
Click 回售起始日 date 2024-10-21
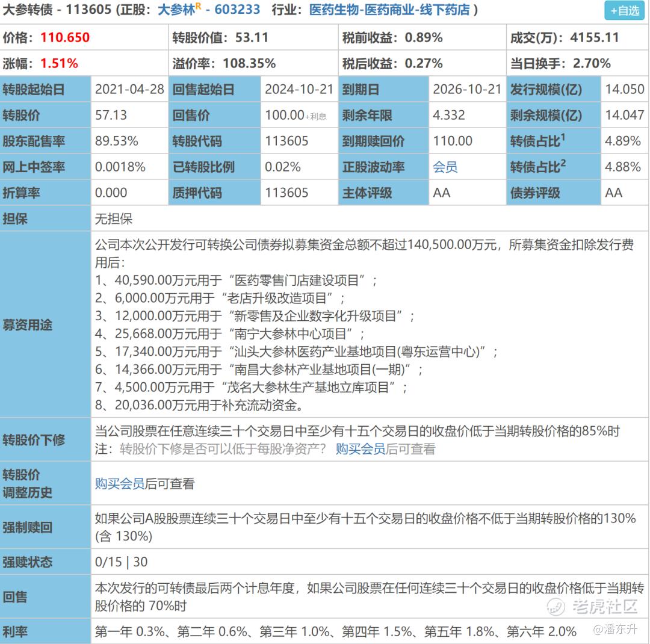point(299,89)
